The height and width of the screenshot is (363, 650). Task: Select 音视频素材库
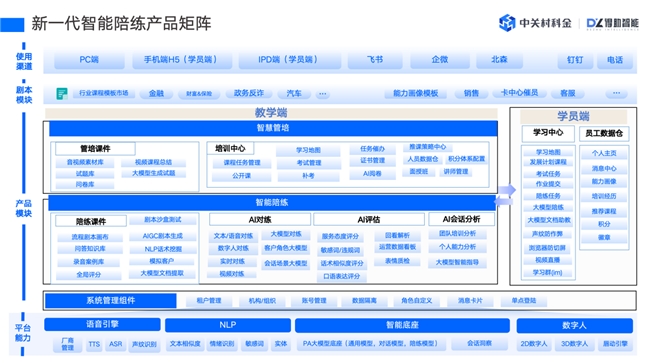tap(85, 162)
